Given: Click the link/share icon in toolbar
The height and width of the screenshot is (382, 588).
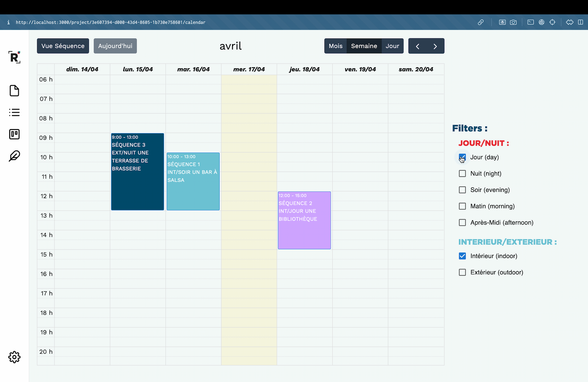Looking at the screenshot, I should click(x=481, y=22).
